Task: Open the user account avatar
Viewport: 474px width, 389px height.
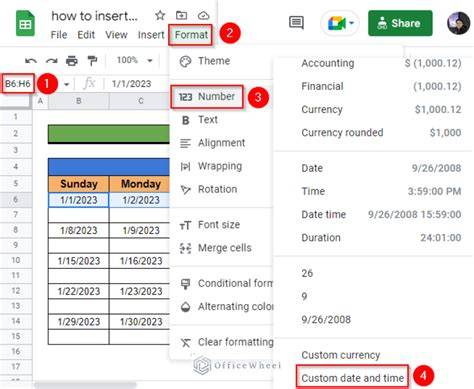Action: (459, 23)
